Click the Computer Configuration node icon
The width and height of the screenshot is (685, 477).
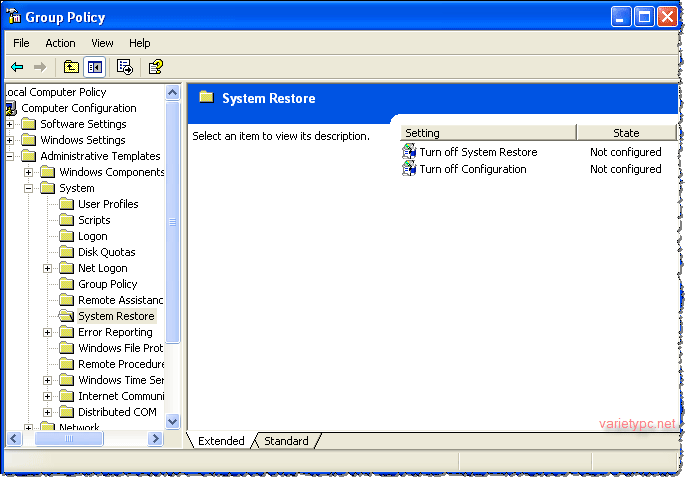[11, 108]
